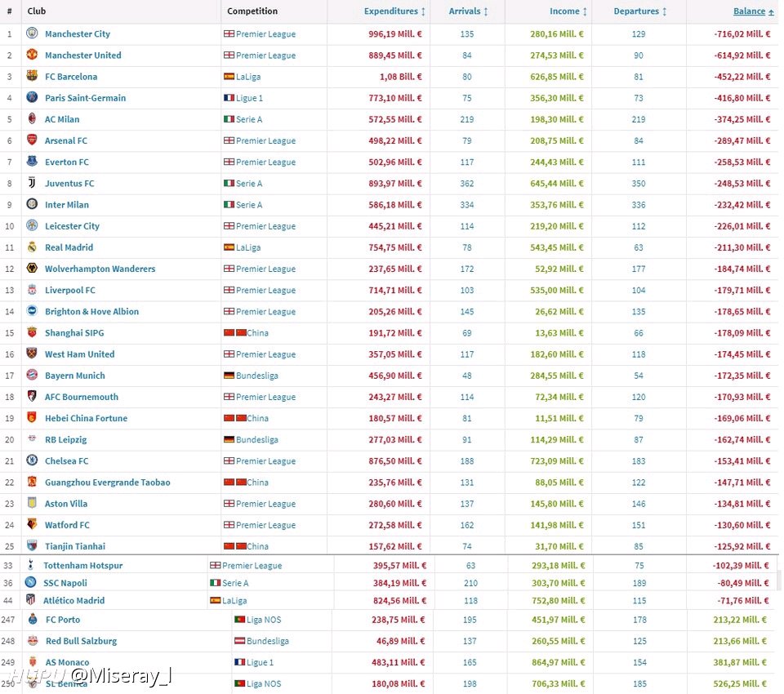Click the Liverpool FC crest icon
Screen dimensions: 784x694
point(32,290)
